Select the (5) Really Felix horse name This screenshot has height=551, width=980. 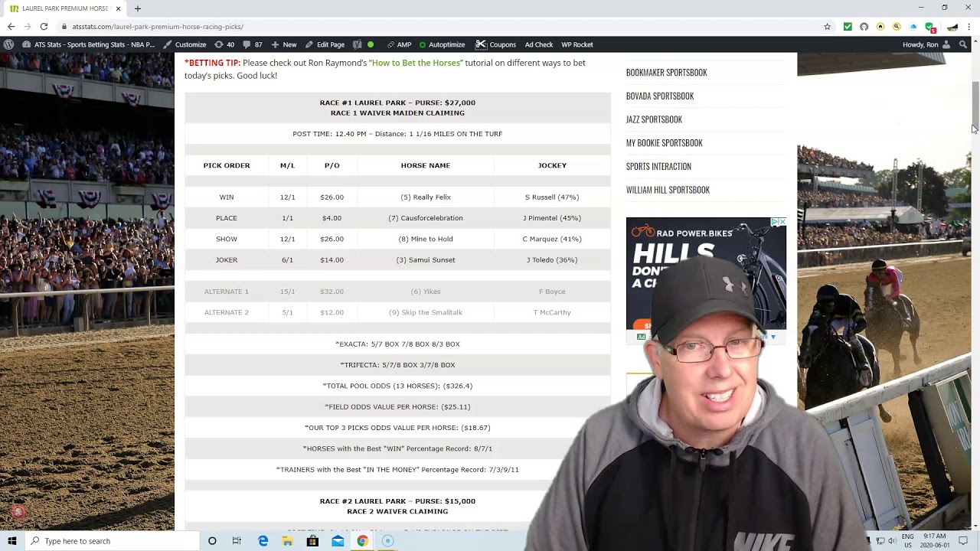[x=426, y=197]
